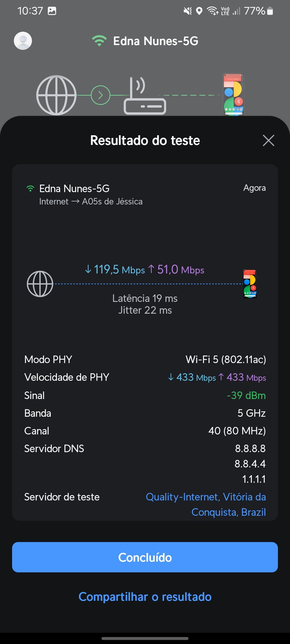Image resolution: width=290 pixels, height=644 pixels.
Task: Tap the small globe icon in results
Action: click(40, 284)
